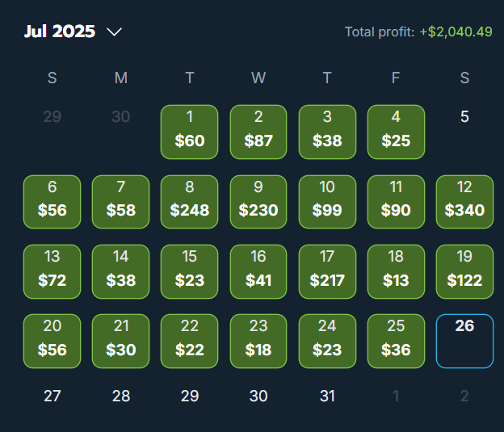Choose July 20 with $56 profit

52,341
